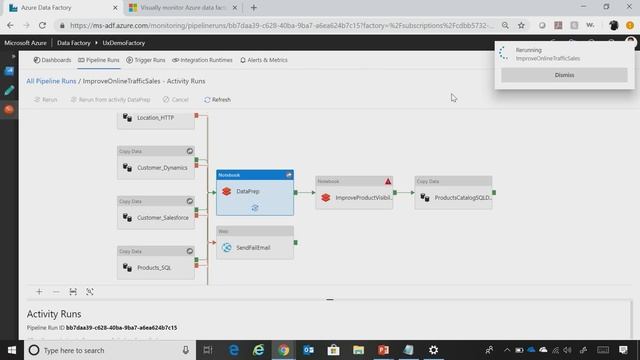Click copy data icon of Products_SQL
Screen dimensions: 640x360
click(x=127, y=268)
